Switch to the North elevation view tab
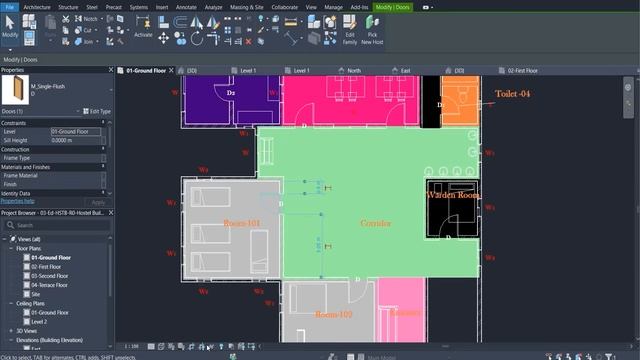 (354, 71)
